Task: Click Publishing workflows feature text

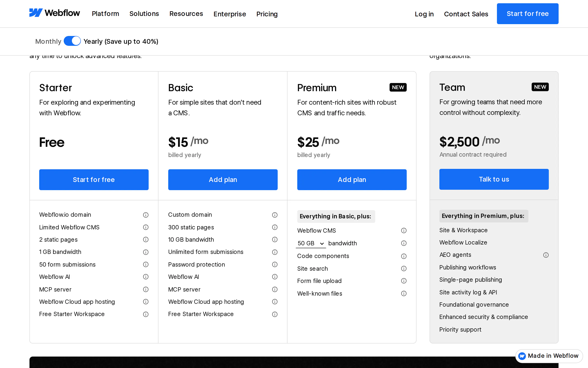Action: pyautogui.click(x=468, y=267)
